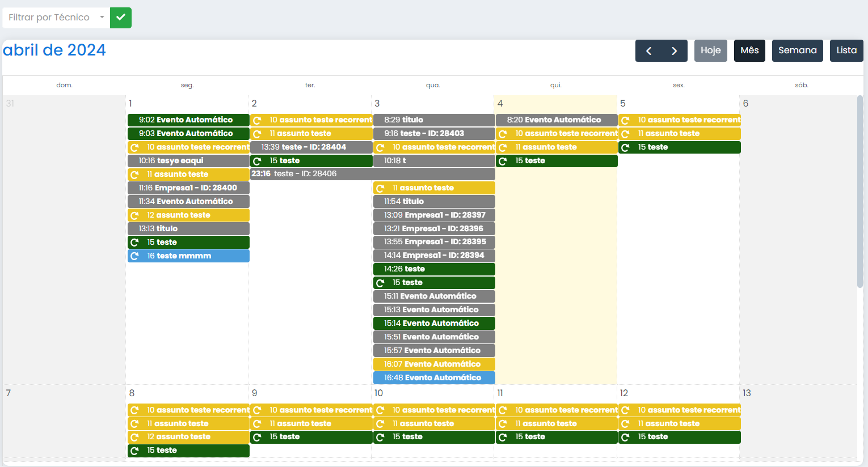Click recurring icon of April 8 '15 teste'
868x467 pixels.
pos(134,451)
